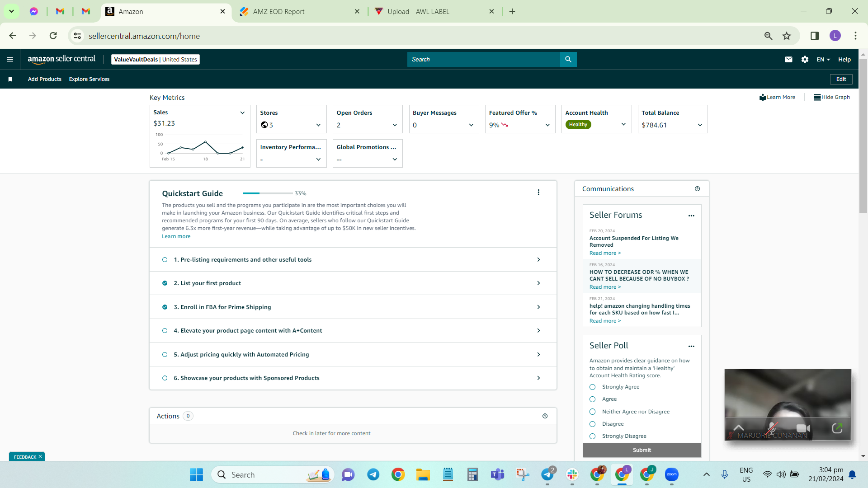Open the messages envelope icon
The width and height of the screenshot is (868, 488).
788,59
